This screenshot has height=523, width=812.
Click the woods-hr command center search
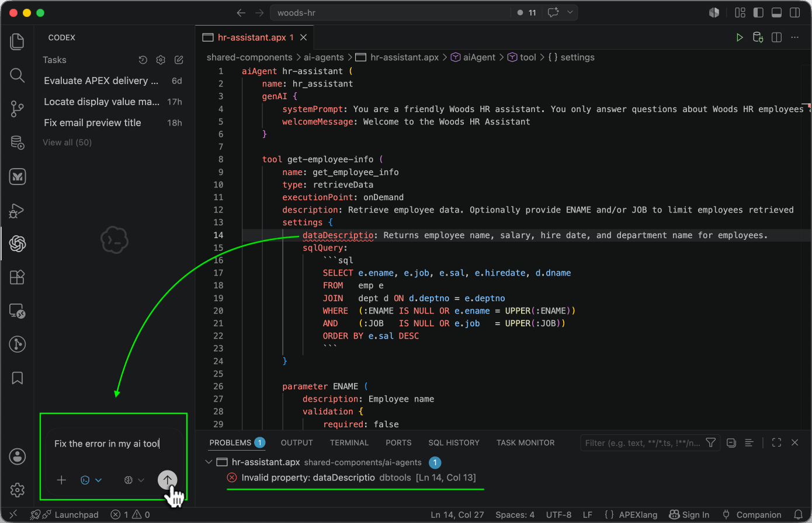(x=390, y=12)
